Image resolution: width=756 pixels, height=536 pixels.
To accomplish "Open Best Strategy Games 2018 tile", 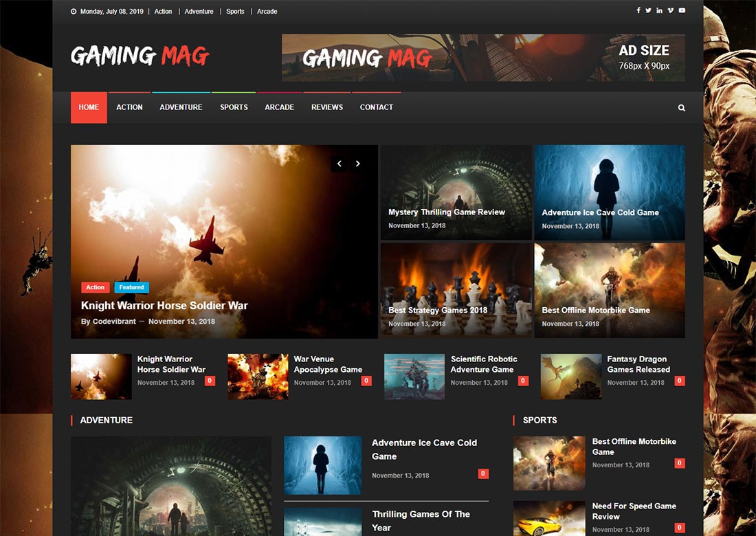I will point(456,290).
